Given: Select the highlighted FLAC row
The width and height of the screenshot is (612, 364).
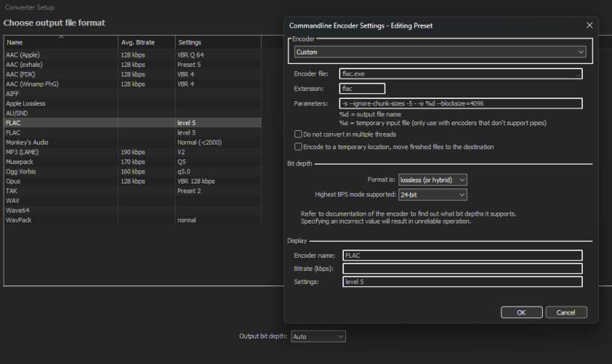Looking at the screenshot, I should point(133,123).
